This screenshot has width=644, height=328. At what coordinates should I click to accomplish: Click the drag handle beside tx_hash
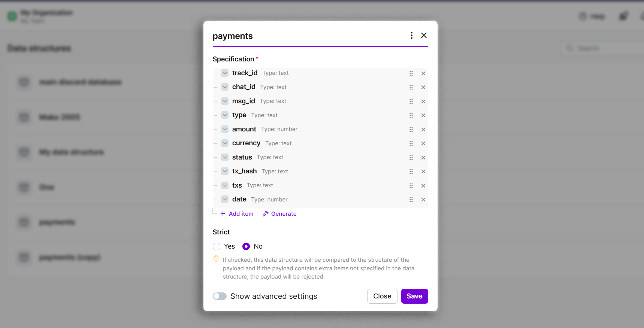[411, 171]
